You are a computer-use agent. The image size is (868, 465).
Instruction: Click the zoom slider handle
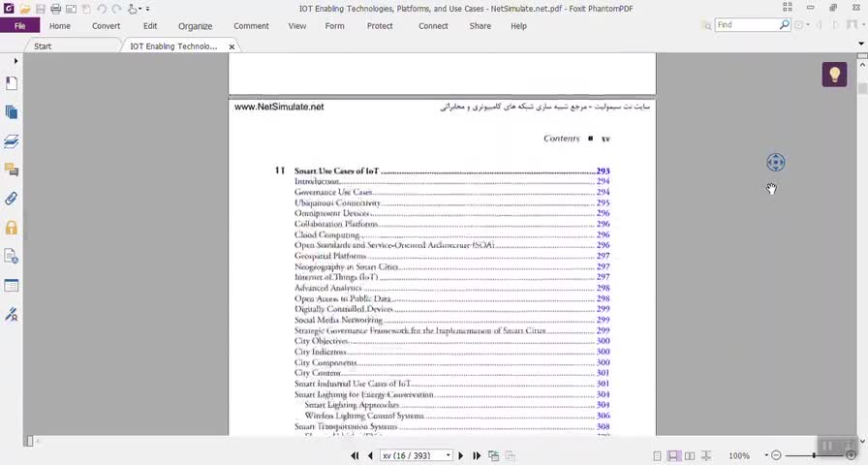pos(814,455)
